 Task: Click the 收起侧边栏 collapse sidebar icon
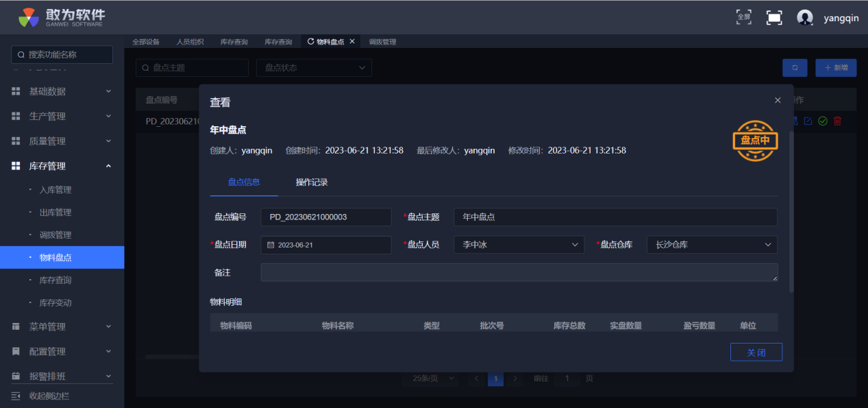[x=16, y=396]
